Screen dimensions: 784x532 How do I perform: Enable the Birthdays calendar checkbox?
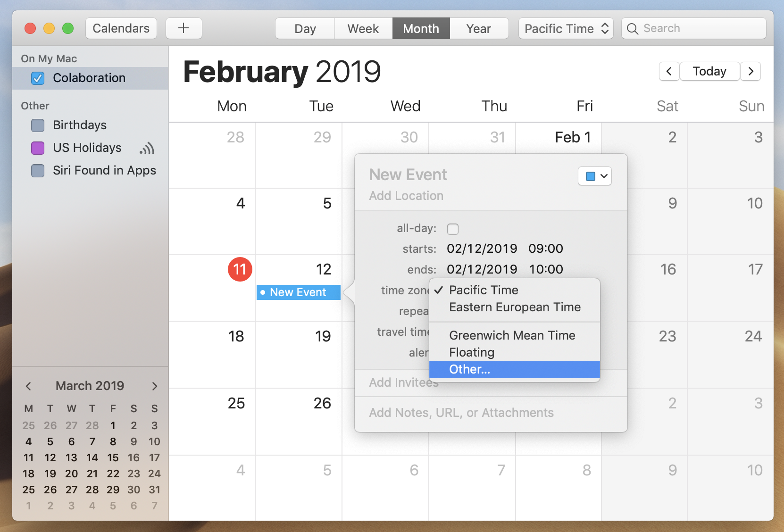[x=38, y=125]
